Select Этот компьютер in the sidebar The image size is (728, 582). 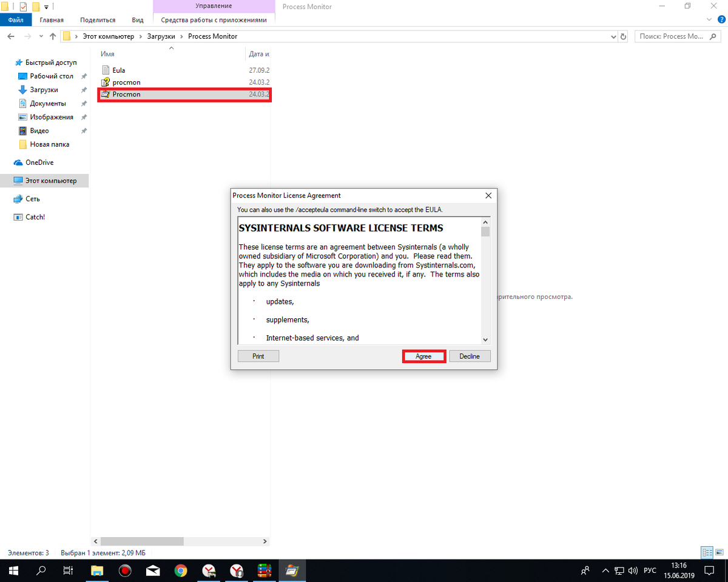(x=44, y=181)
